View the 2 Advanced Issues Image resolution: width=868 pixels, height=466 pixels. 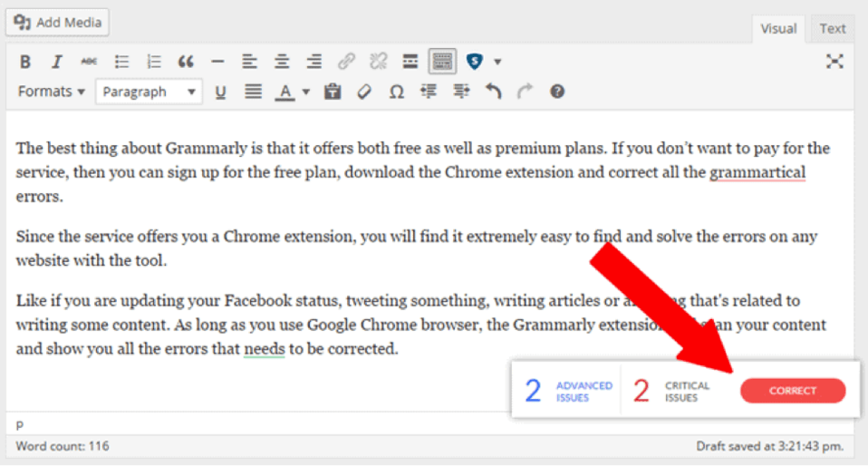tap(568, 391)
